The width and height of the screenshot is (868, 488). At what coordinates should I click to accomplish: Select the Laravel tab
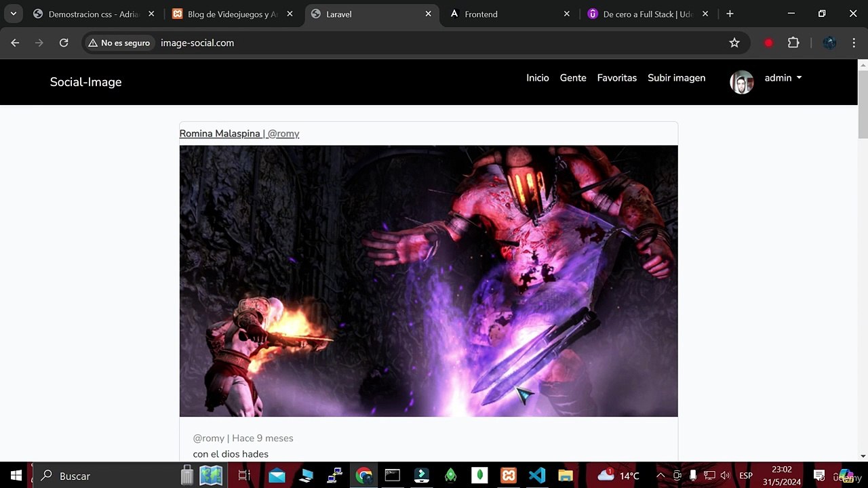pyautogui.click(x=371, y=14)
